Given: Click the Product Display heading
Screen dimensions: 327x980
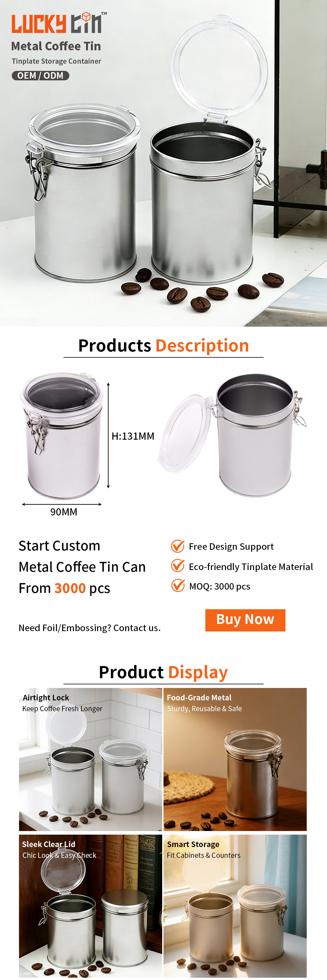Looking at the screenshot, I should 163,672.
